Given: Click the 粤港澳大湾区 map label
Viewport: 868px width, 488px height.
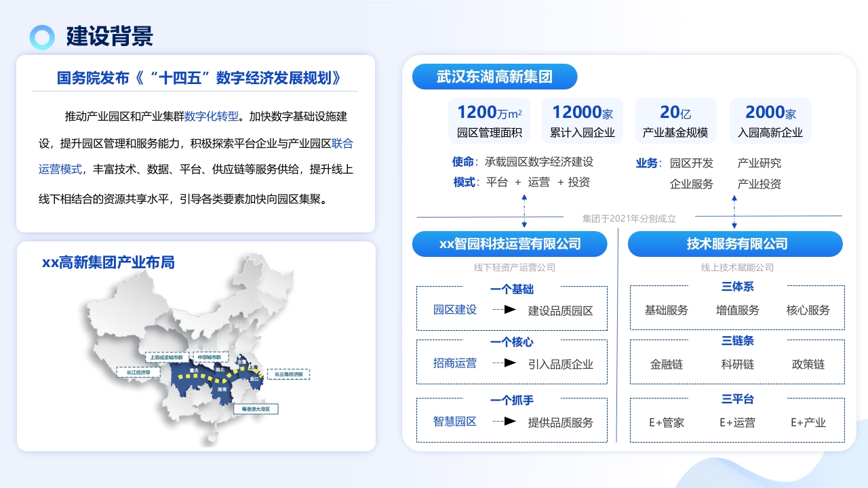Looking at the screenshot, I should pos(256,409).
